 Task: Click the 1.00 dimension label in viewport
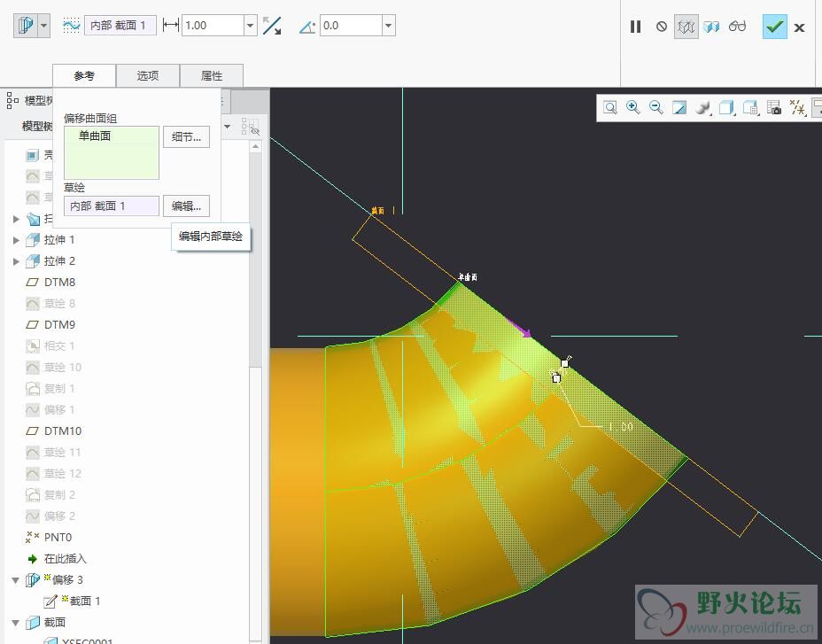click(621, 427)
